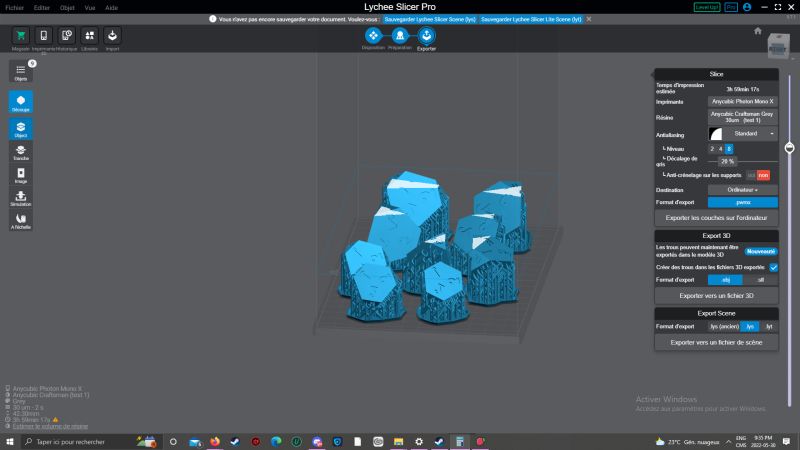Select obj 3D export format
This screenshot has width=800, height=450.
click(x=726, y=280)
